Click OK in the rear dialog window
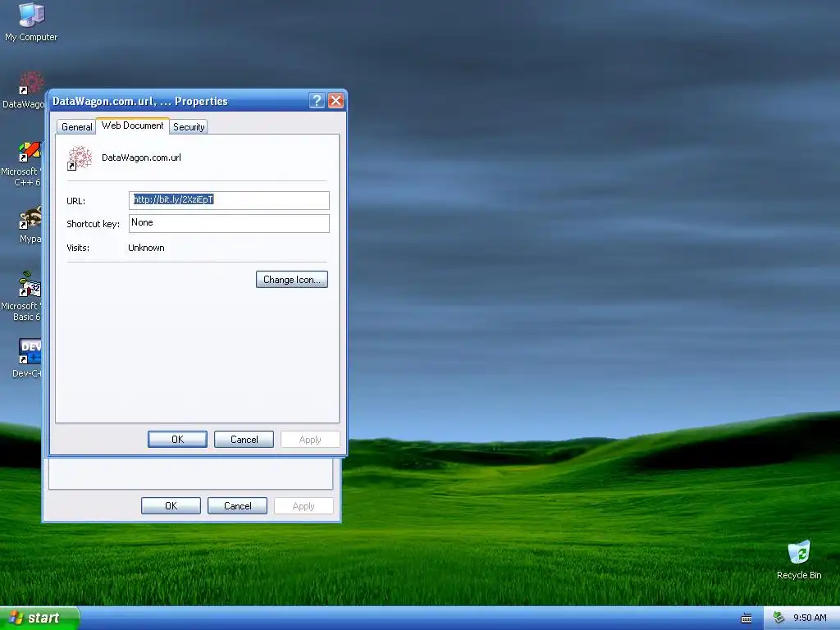 (x=171, y=505)
